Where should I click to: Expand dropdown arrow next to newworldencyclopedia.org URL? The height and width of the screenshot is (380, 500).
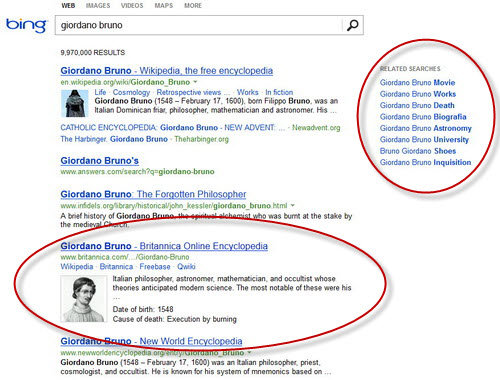tap(249, 353)
